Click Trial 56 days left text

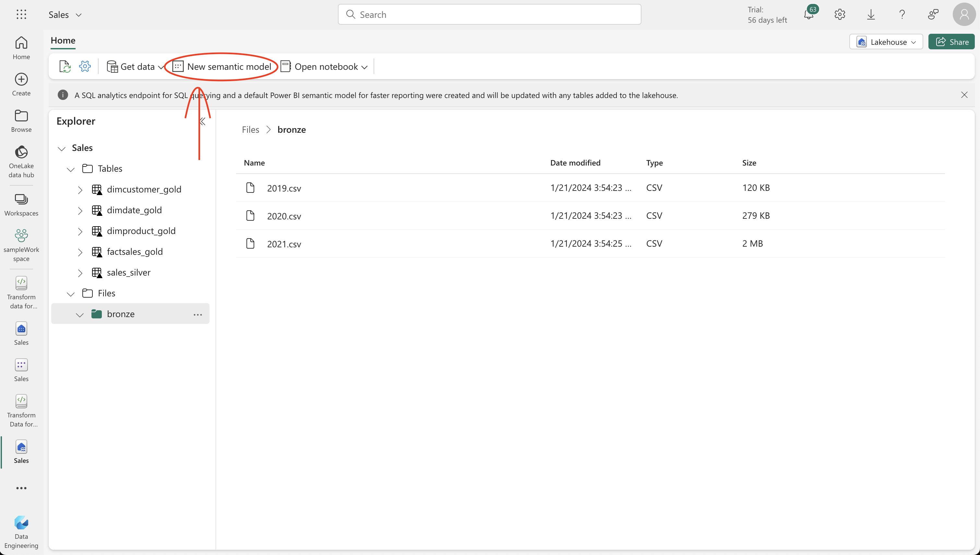767,15
